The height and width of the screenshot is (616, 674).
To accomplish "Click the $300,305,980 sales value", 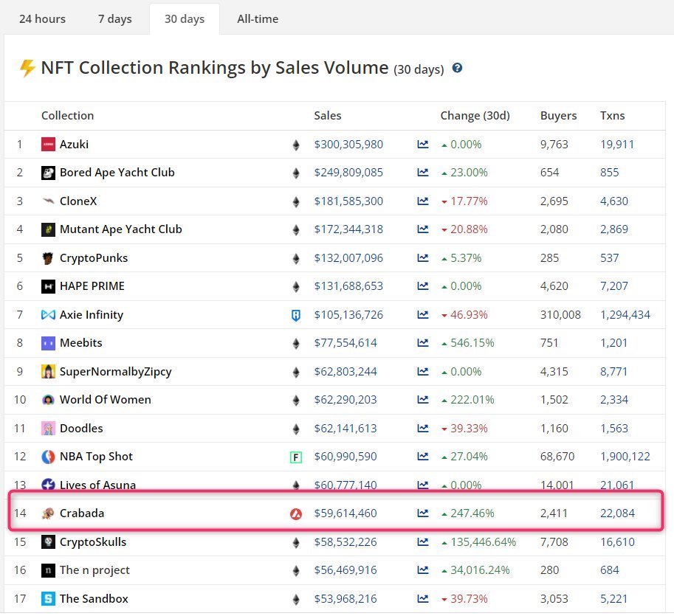I will (x=348, y=145).
